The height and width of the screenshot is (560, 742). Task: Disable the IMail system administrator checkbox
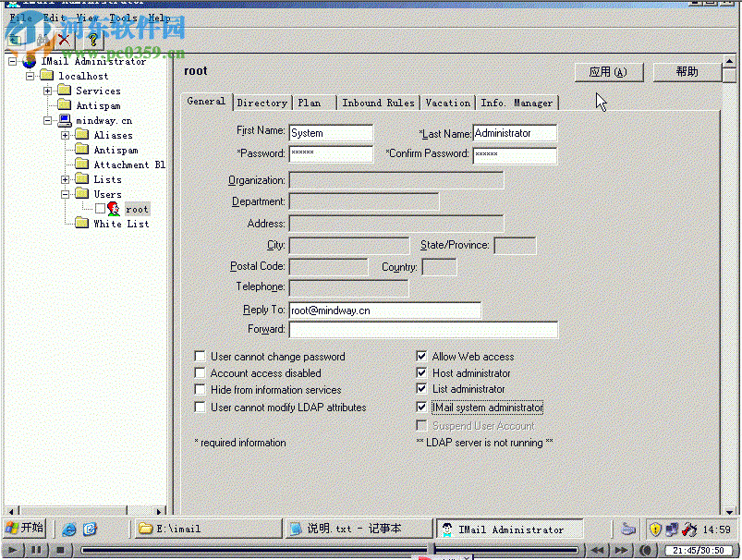point(421,407)
